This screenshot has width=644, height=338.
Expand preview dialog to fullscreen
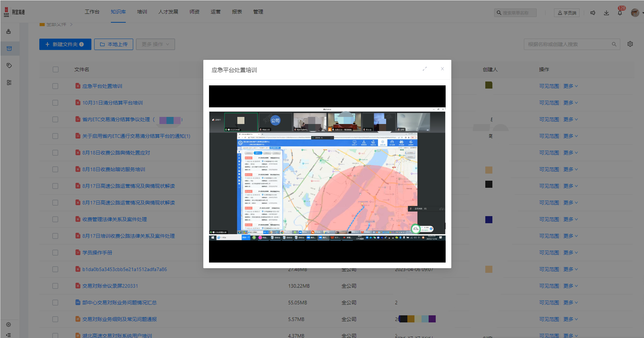[425, 69]
